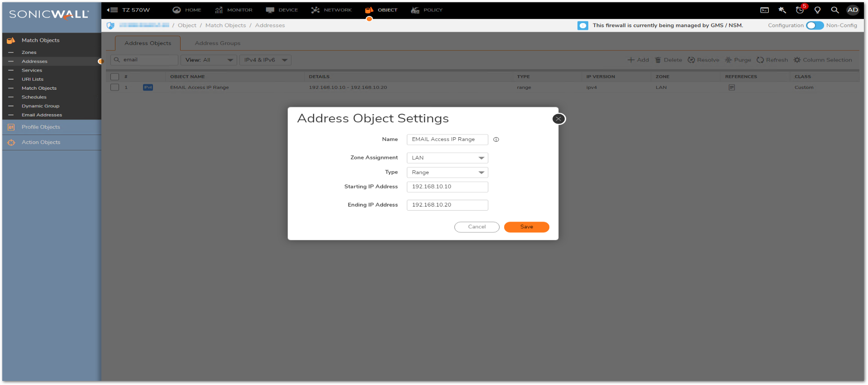Open the NETWORK menu in the top bar
The width and height of the screenshot is (868, 385).
click(x=331, y=10)
